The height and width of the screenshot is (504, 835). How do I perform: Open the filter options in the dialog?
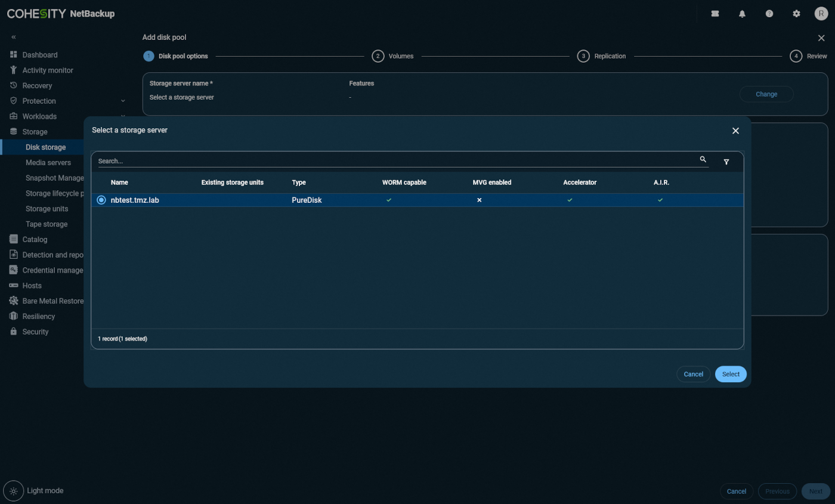tap(726, 161)
